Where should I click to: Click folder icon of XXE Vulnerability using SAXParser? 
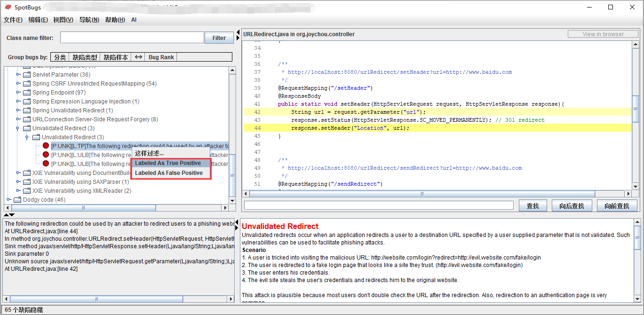27,181
